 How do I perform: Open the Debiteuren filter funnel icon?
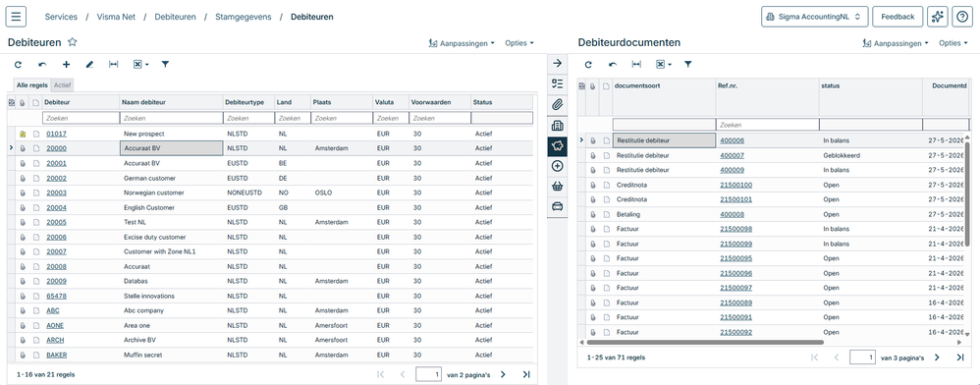[165, 65]
